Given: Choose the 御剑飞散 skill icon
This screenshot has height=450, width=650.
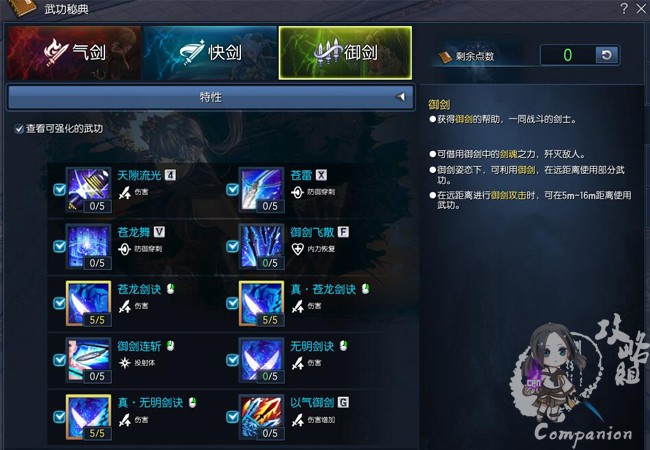Looking at the screenshot, I should (x=262, y=247).
